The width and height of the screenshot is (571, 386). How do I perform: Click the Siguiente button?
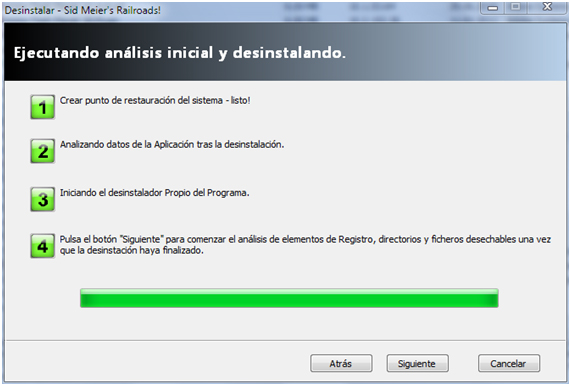(417, 363)
